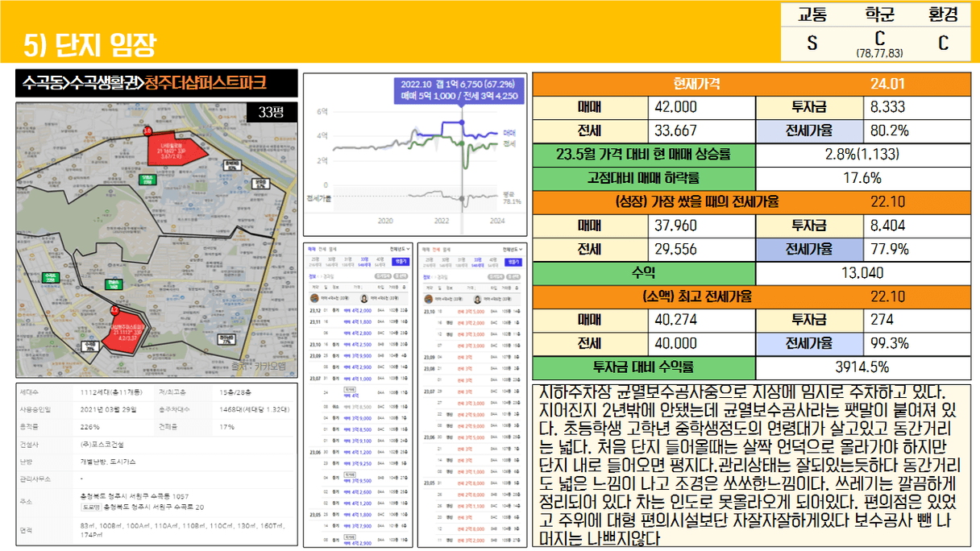This screenshot has height=551, width=980.
Task: Select the 매매 tab in the blue-price transaction panel
Action: tap(312, 250)
